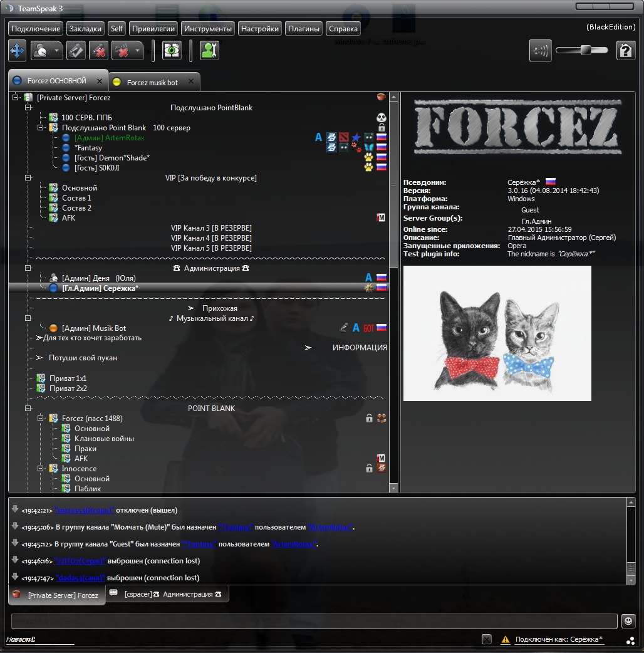The width and height of the screenshot is (644, 653).
Task: Toggle microphone mute with red X icon
Action: (98, 51)
